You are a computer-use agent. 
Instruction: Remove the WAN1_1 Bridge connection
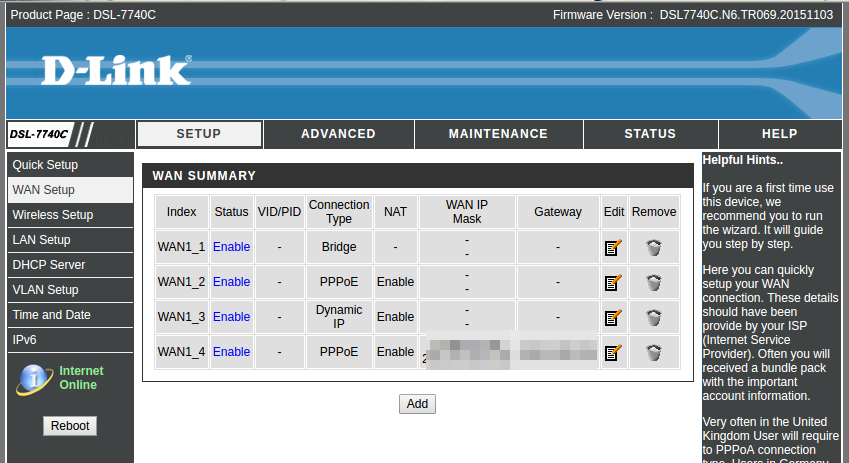coord(653,247)
